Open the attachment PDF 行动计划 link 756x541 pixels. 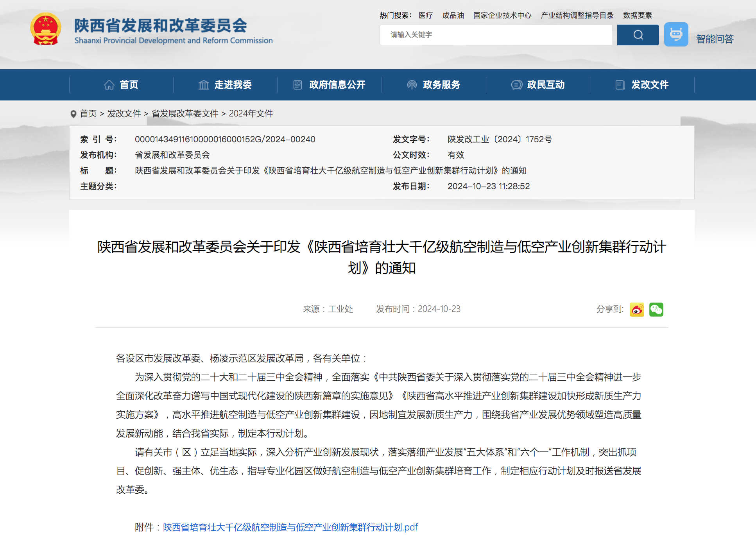290,527
